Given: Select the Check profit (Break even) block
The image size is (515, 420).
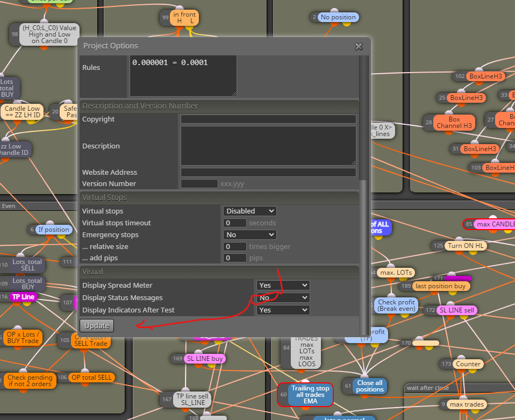Looking at the screenshot, I should point(396,305).
